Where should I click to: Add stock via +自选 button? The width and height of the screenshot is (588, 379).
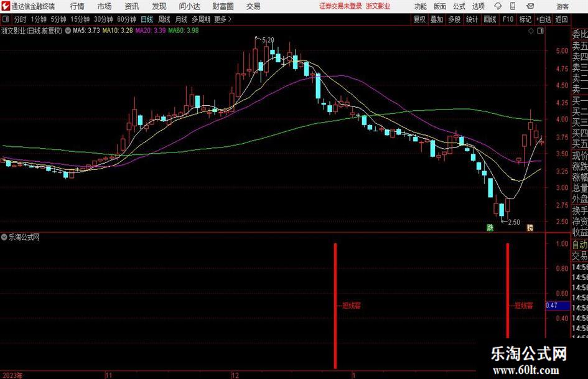coord(544,19)
